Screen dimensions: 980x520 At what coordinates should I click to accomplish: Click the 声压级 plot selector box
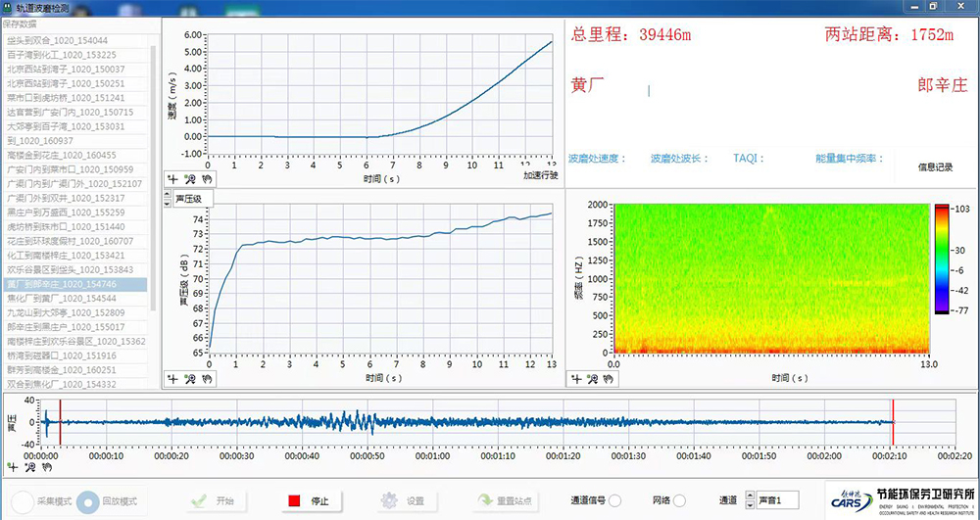[193, 199]
